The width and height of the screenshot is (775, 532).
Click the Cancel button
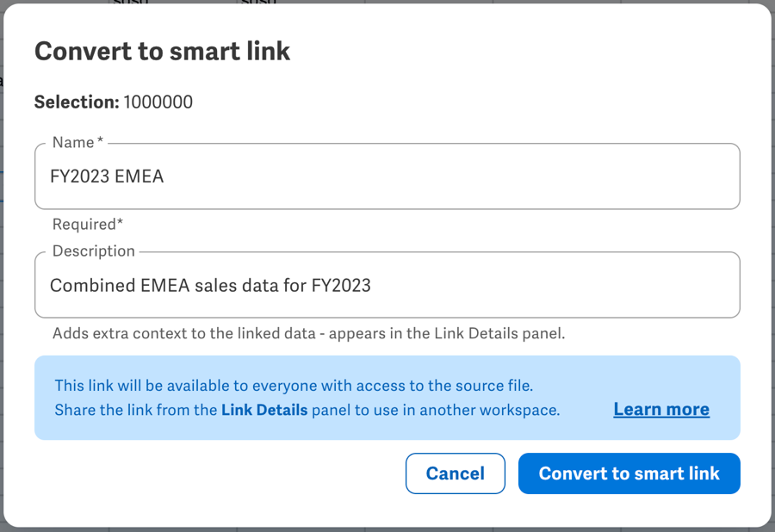(455, 473)
